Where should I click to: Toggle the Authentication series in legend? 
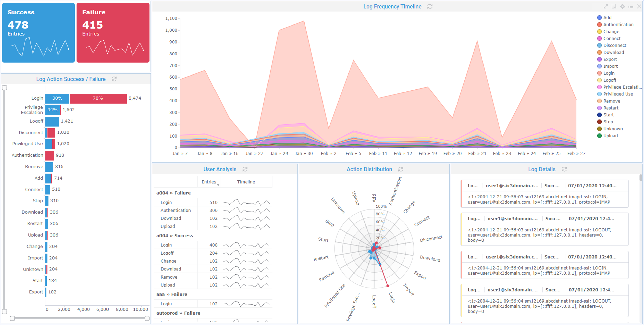[618, 24]
